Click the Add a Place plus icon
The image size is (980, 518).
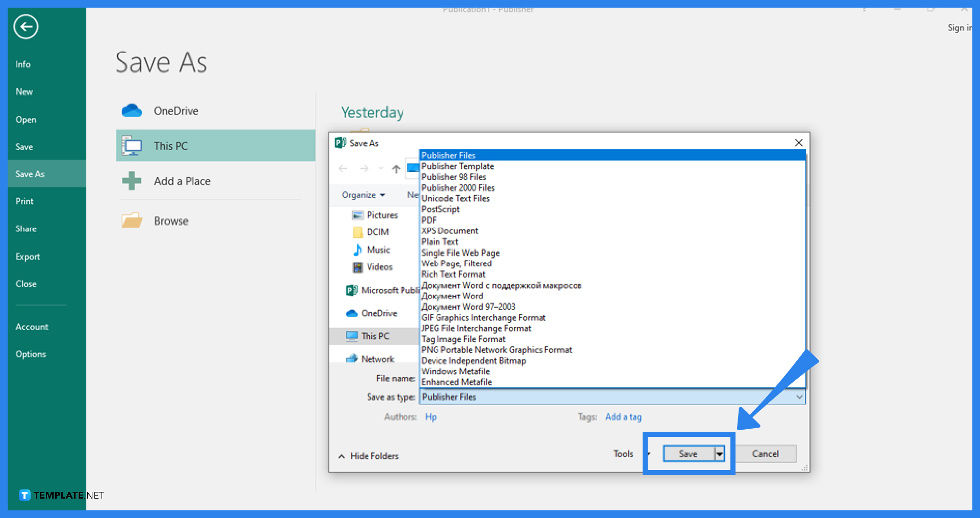[x=132, y=181]
